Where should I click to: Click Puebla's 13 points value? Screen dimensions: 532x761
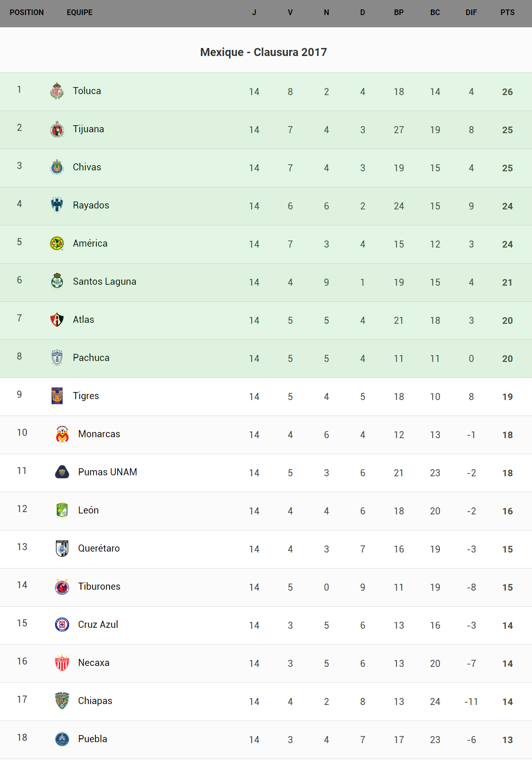(507, 740)
